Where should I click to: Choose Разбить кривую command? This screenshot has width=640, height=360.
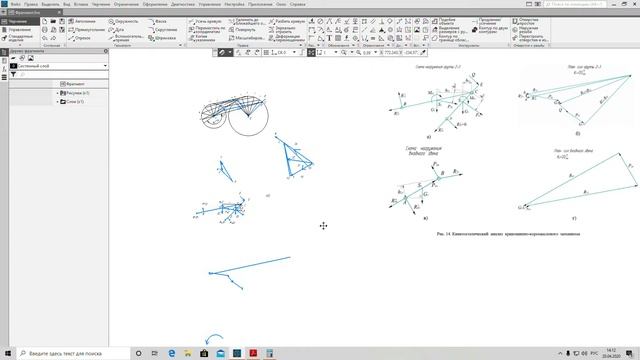pos(287,21)
